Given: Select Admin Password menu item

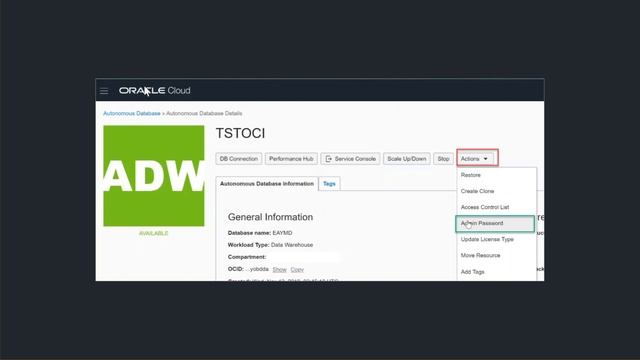Looking at the screenshot, I should (x=495, y=224).
